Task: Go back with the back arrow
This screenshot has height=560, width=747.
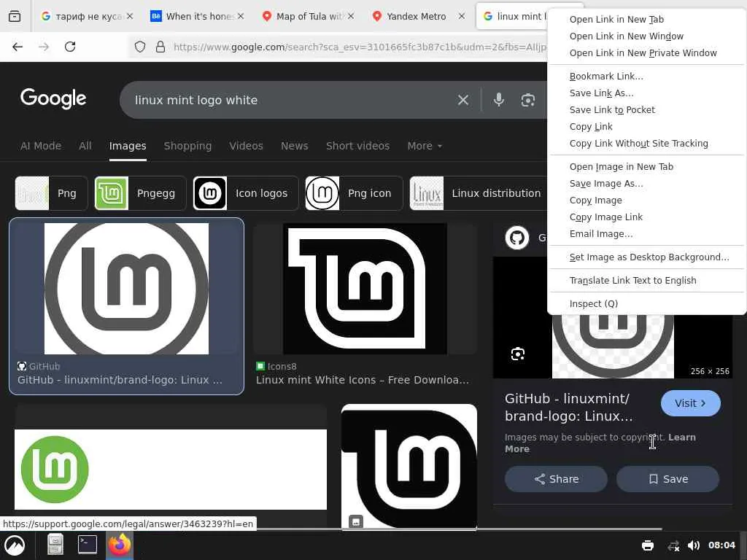Action: [18, 47]
